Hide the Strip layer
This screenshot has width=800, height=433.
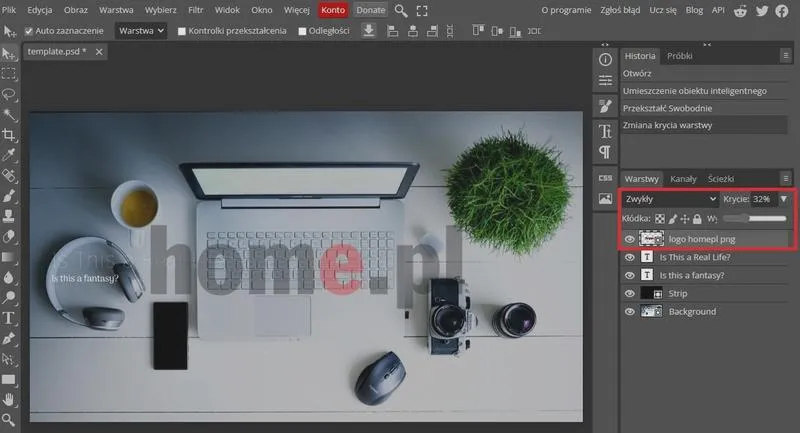pyautogui.click(x=630, y=293)
